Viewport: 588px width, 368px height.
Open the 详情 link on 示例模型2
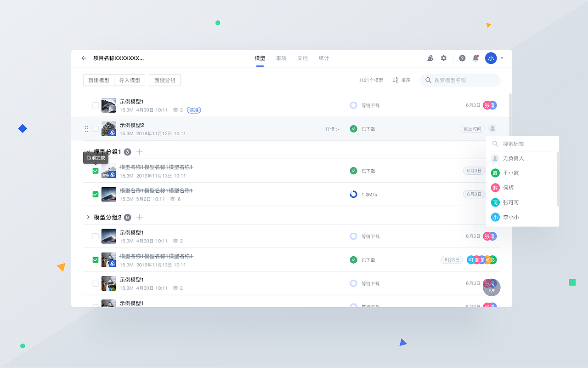point(332,129)
